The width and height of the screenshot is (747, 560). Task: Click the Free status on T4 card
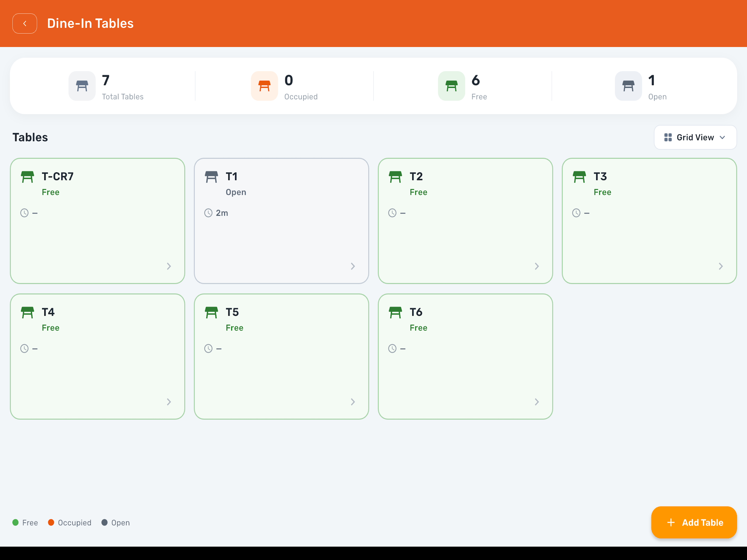tap(51, 328)
